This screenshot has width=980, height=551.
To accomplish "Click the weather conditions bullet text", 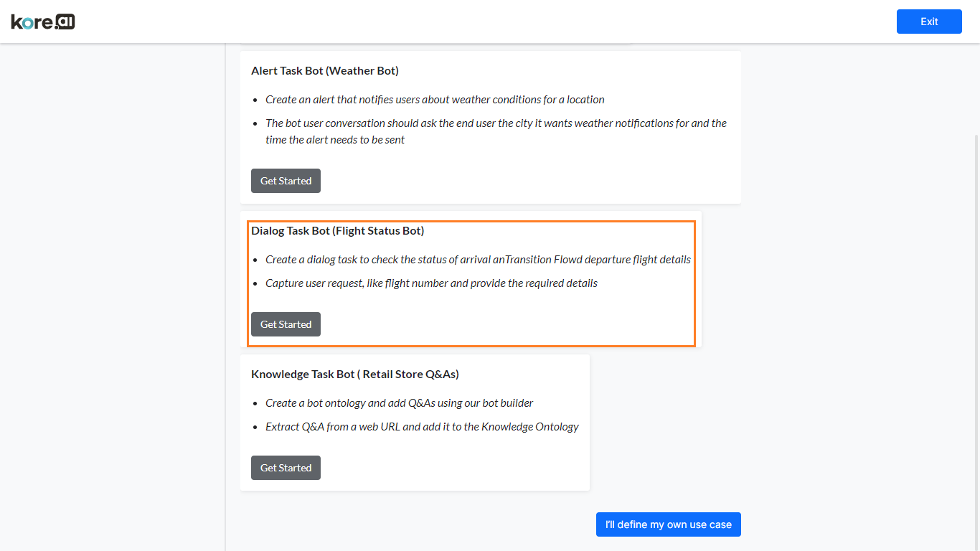I will 435,99.
